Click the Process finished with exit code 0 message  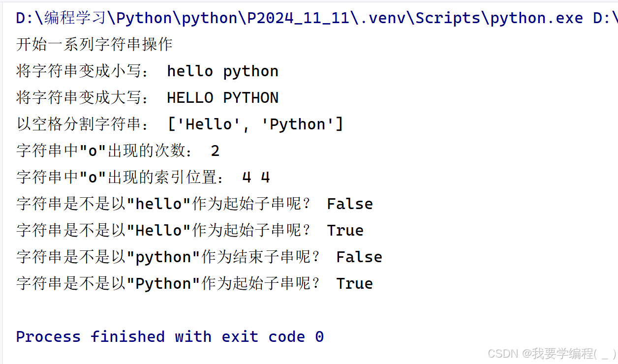(x=170, y=337)
